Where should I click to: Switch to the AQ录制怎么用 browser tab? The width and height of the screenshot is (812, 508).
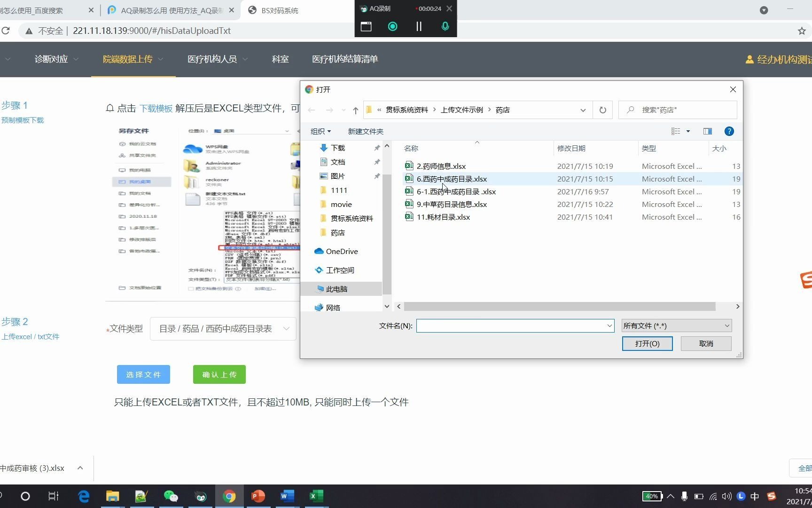171,10
